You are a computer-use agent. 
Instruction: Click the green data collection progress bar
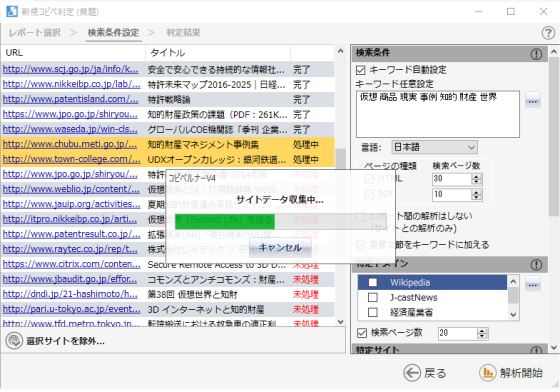225,221
